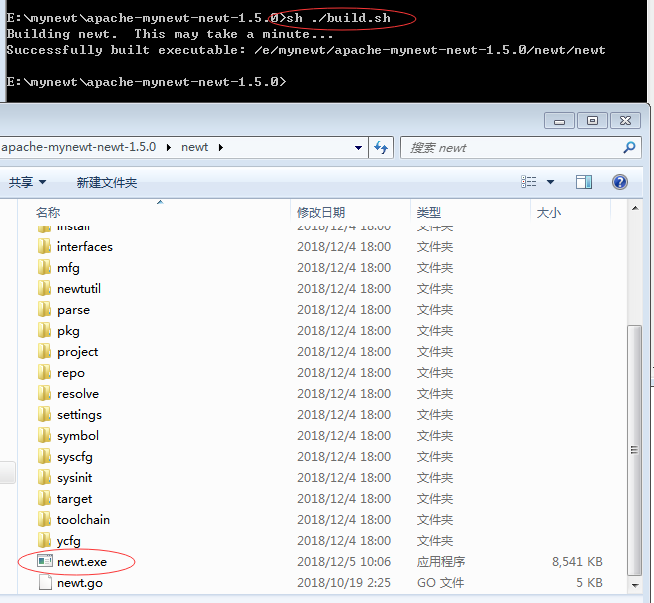Sort by 类型 column header
This screenshot has width=654, height=603.
tap(428, 212)
